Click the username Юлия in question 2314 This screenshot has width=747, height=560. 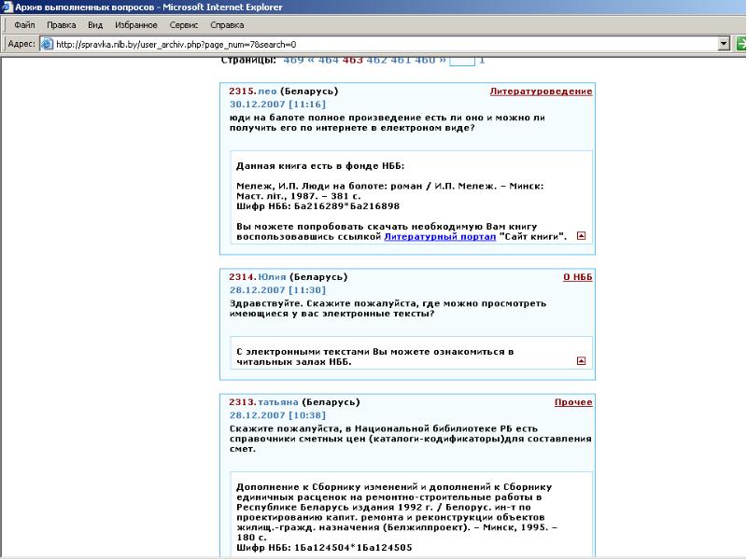coord(272,277)
